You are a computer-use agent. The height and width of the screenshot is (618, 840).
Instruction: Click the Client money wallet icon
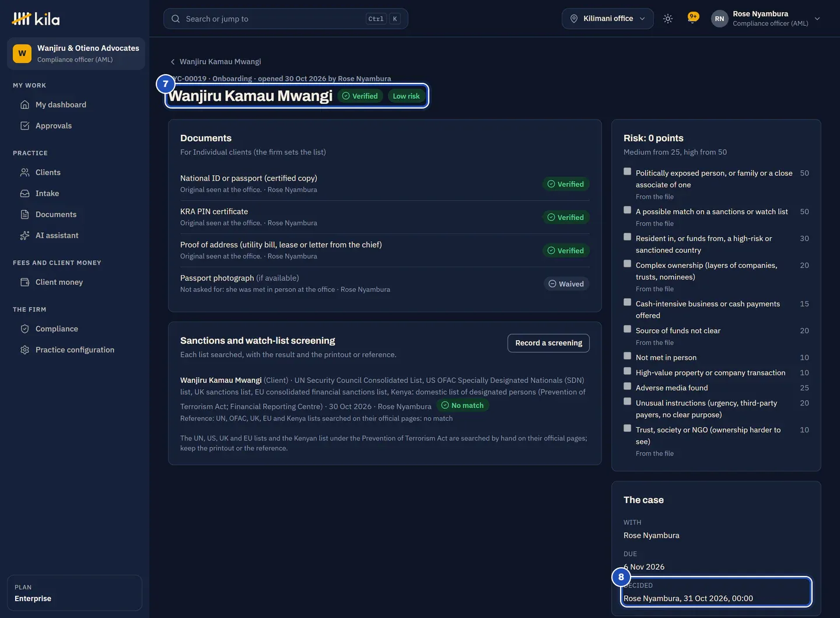point(24,282)
